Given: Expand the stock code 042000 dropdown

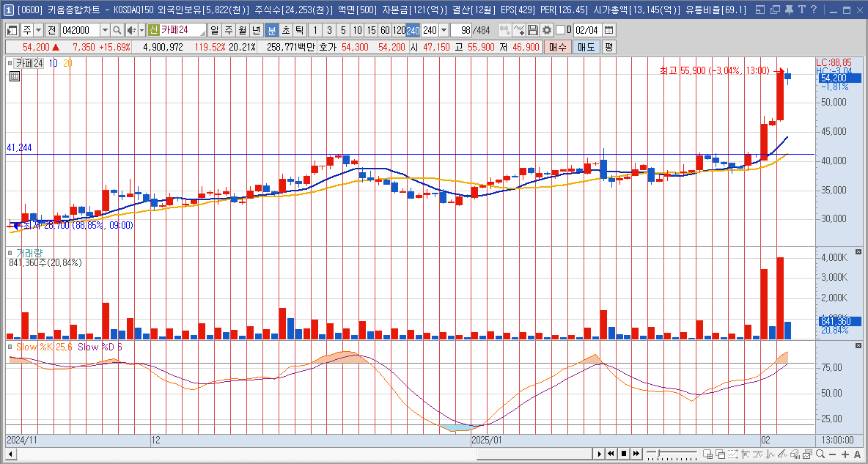Looking at the screenshot, I should 105,31.
